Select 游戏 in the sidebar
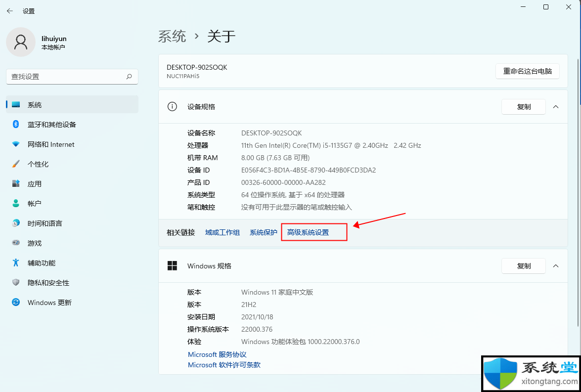This screenshot has height=392, width=581. point(72,243)
